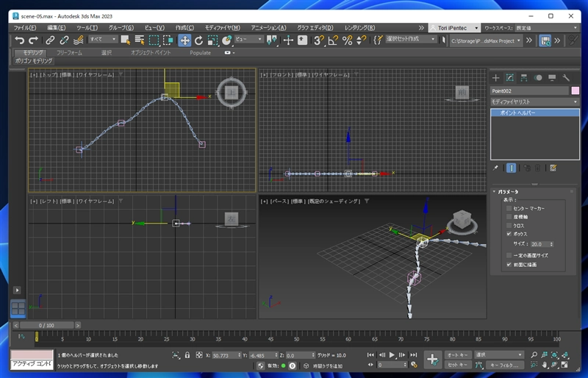The height and width of the screenshot is (378, 588).
Task: Open the 選択 key filter dropdown
Action: tap(499, 354)
